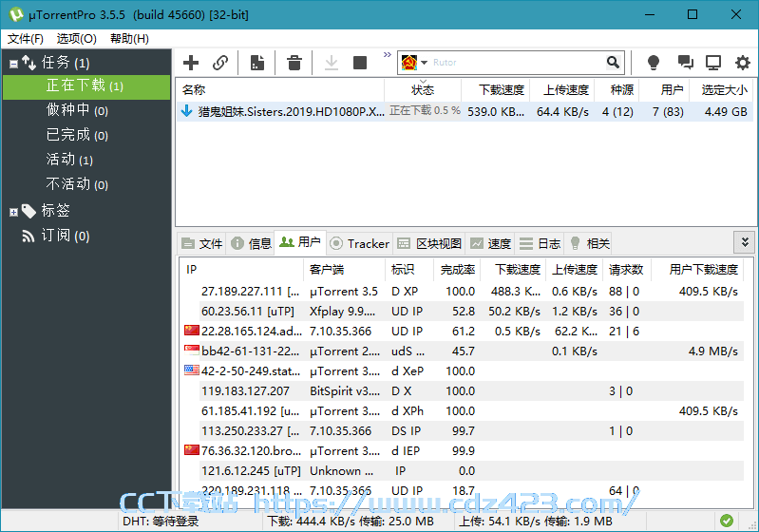The image size is (759, 532).
Task: Sort torrents by 选定大小 column header
Action: (x=720, y=90)
